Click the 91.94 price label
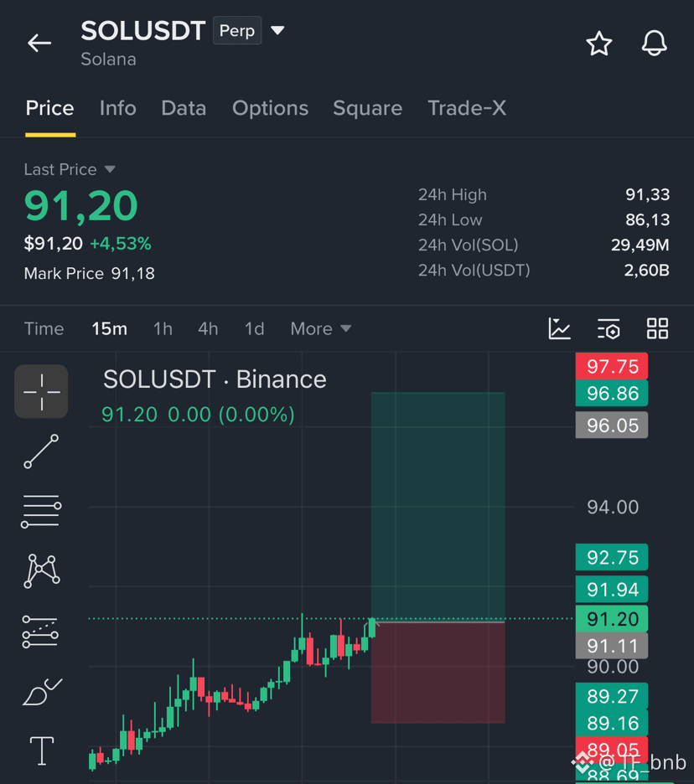 click(x=612, y=589)
